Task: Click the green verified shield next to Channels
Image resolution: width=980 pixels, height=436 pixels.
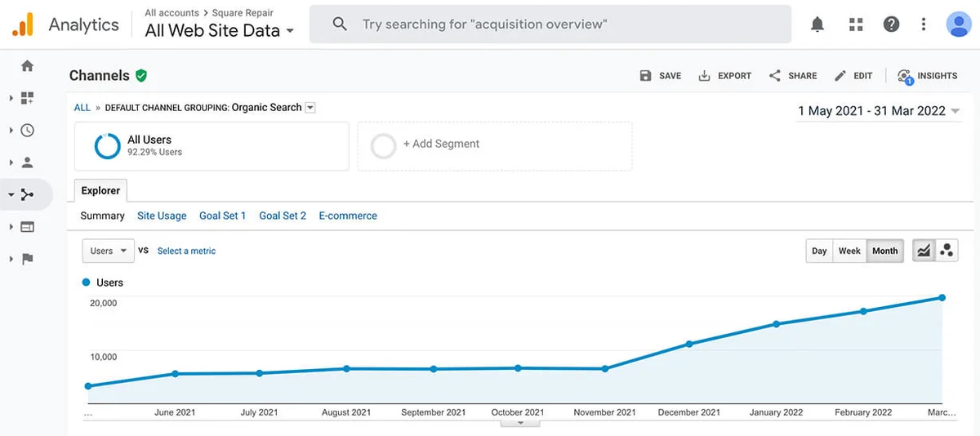Action: click(141, 75)
